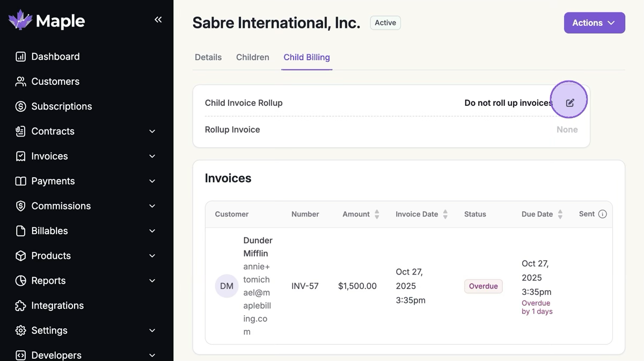Sort invoices by Amount column arrows
This screenshot has width=644, height=361.
[377, 214]
